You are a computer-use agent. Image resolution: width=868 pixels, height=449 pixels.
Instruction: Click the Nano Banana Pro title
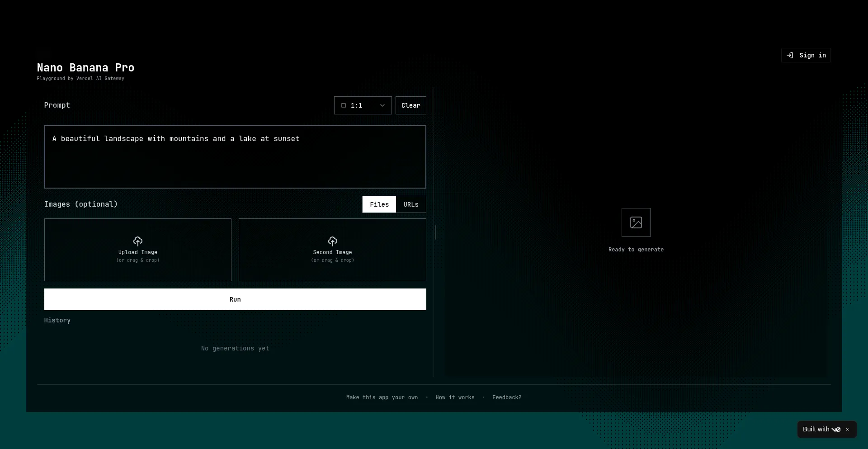tap(85, 68)
